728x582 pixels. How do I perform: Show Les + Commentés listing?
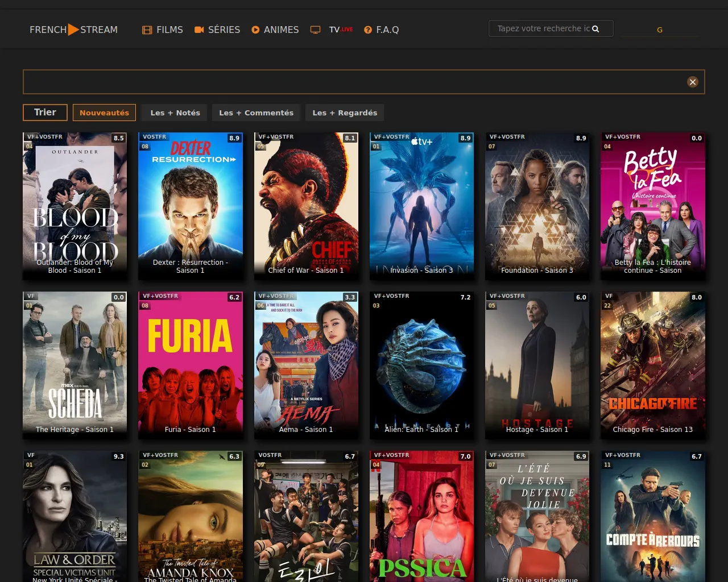pos(256,113)
